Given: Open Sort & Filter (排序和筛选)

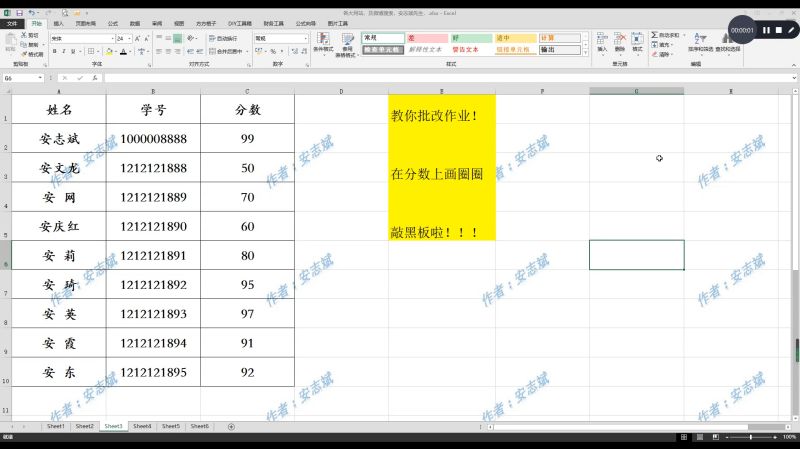Looking at the screenshot, I should [701, 43].
